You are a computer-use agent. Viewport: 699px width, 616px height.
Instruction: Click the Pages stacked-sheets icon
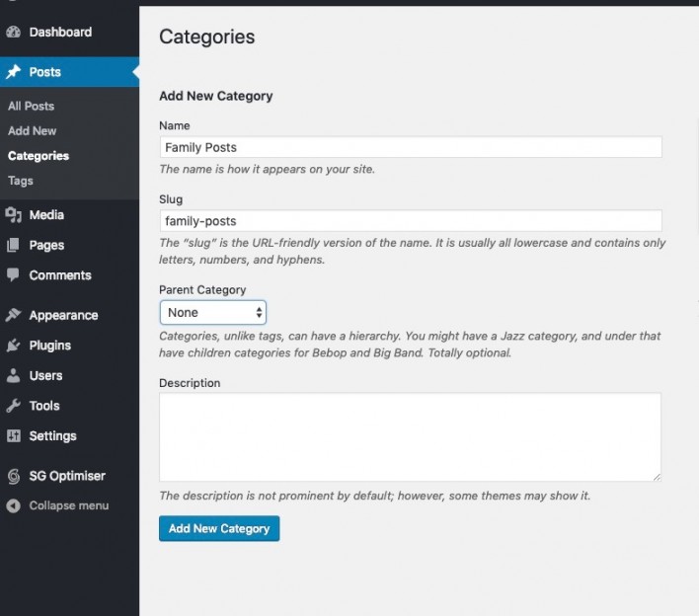pyautogui.click(x=14, y=245)
